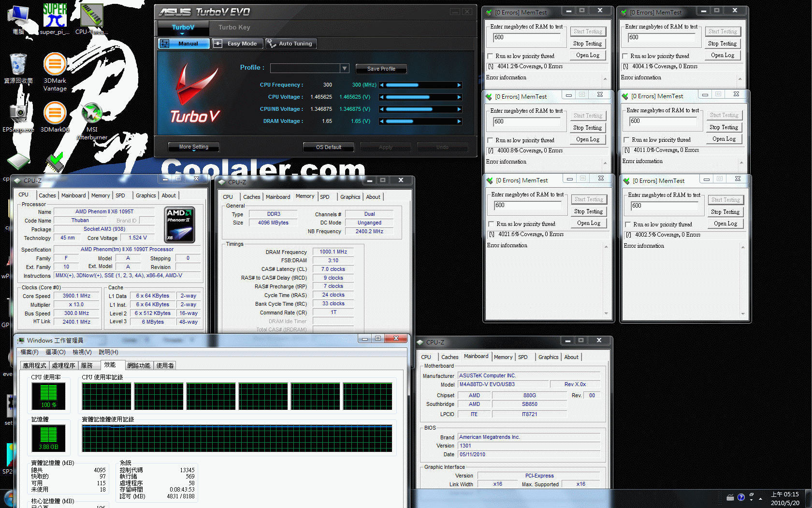Open the 使用者 tab in Task Manager

[165, 366]
